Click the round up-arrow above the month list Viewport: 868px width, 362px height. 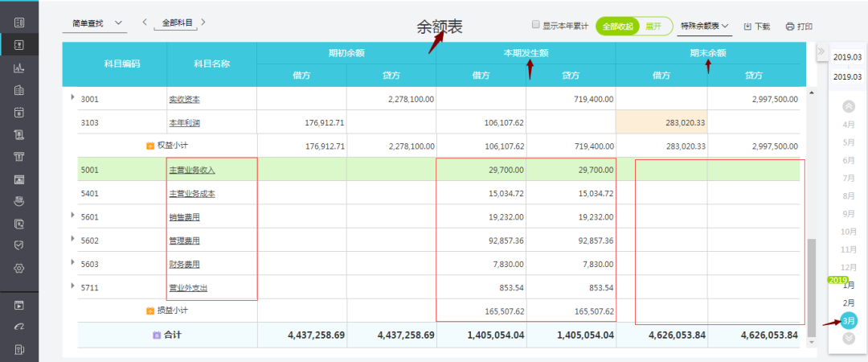(x=849, y=106)
